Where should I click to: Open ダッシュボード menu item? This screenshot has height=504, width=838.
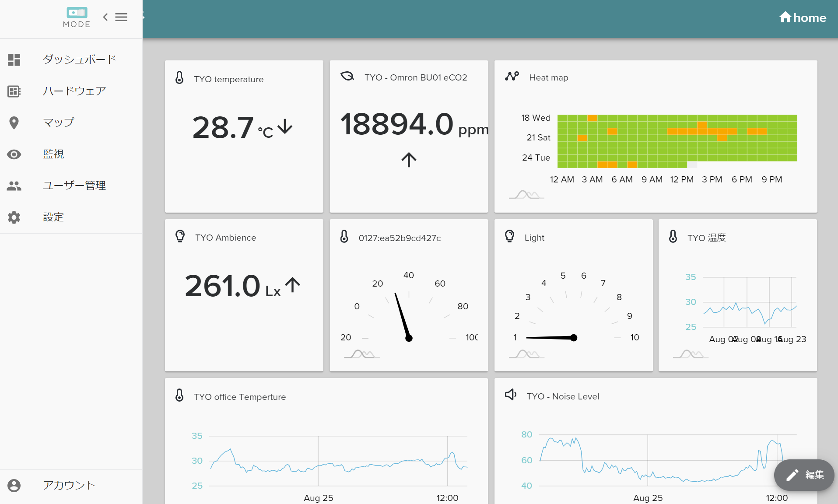pyautogui.click(x=79, y=59)
